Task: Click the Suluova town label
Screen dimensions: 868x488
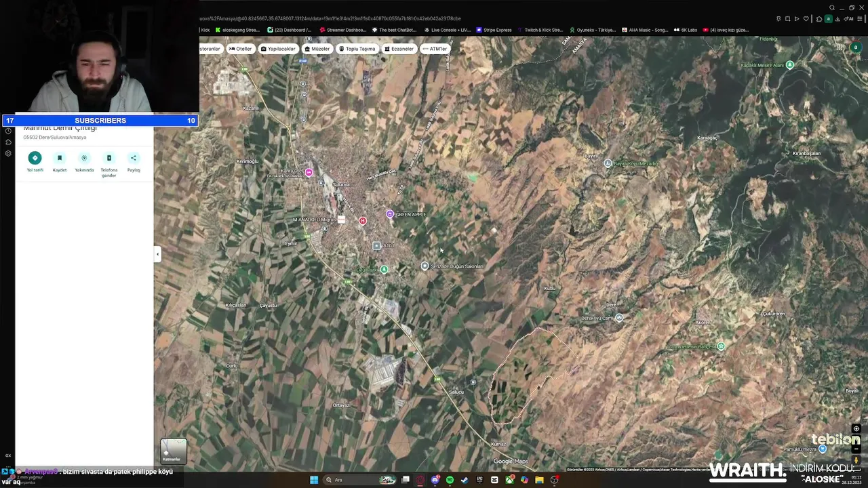Action: click(341, 184)
